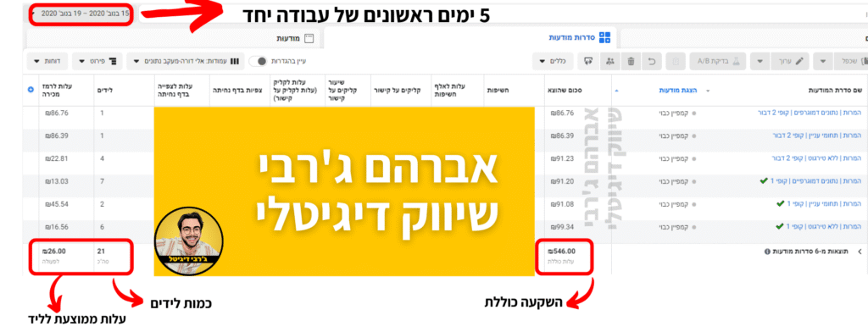Click the ₪45.54 cost per lead cell
This screenshot has width=868, height=332.
coord(58,203)
